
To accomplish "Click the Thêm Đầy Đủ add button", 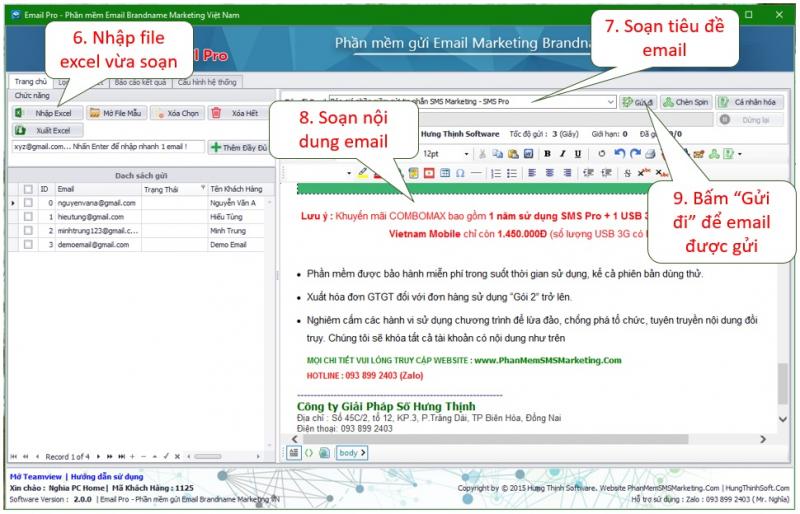I will point(239,148).
